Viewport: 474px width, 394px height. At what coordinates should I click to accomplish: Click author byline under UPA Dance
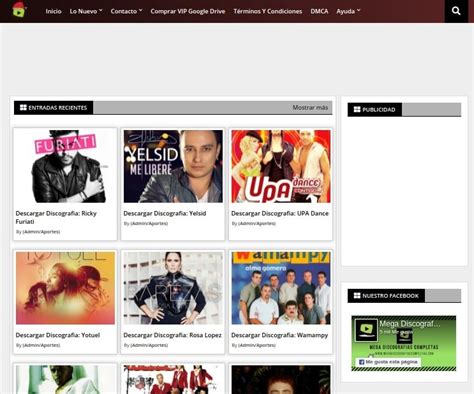click(254, 223)
